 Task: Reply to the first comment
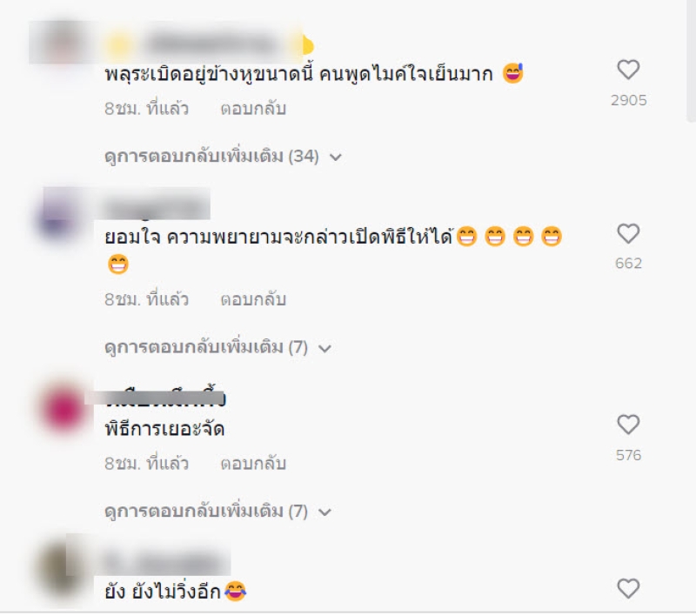point(253,109)
